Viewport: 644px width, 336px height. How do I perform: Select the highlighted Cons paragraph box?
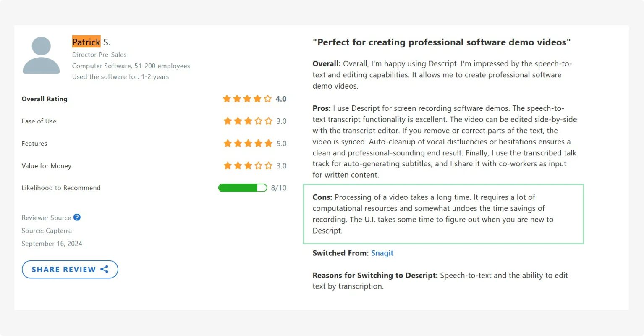click(x=443, y=214)
